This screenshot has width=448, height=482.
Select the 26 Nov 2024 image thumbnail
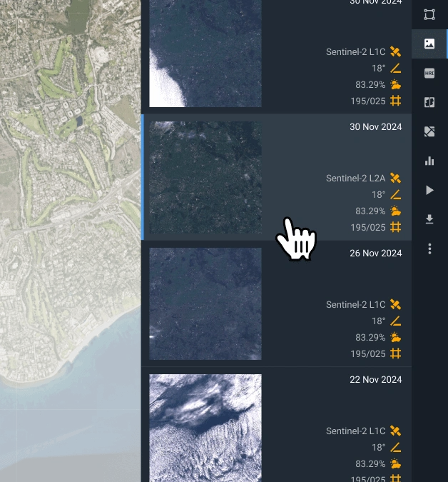tap(205, 303)
